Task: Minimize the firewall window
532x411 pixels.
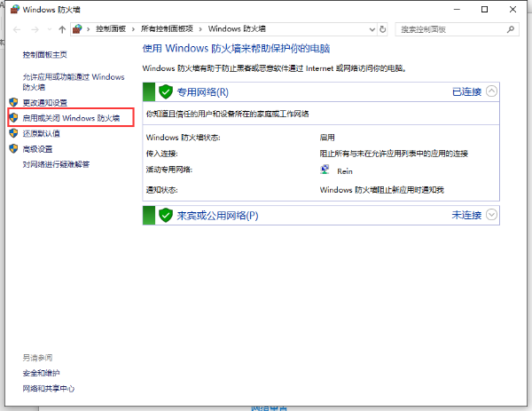Action: tap(457, 9)
